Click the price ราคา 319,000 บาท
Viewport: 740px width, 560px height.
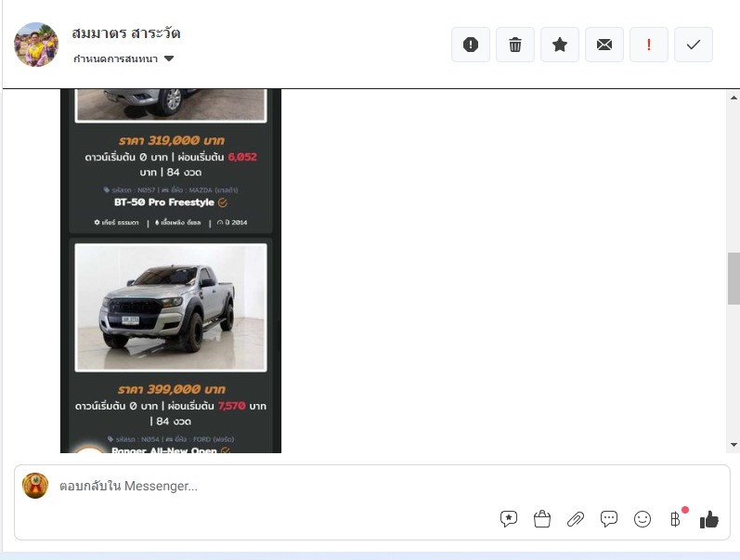tap(172, 140)
